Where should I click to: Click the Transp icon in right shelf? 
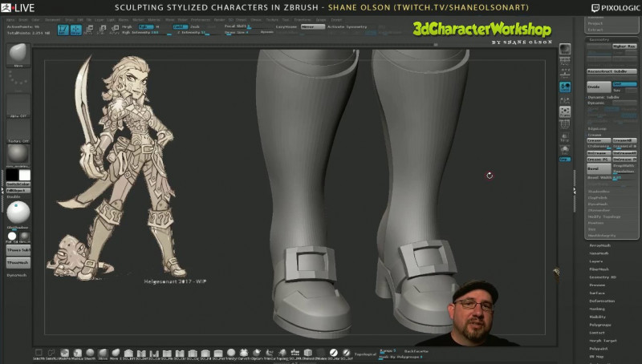565,137
